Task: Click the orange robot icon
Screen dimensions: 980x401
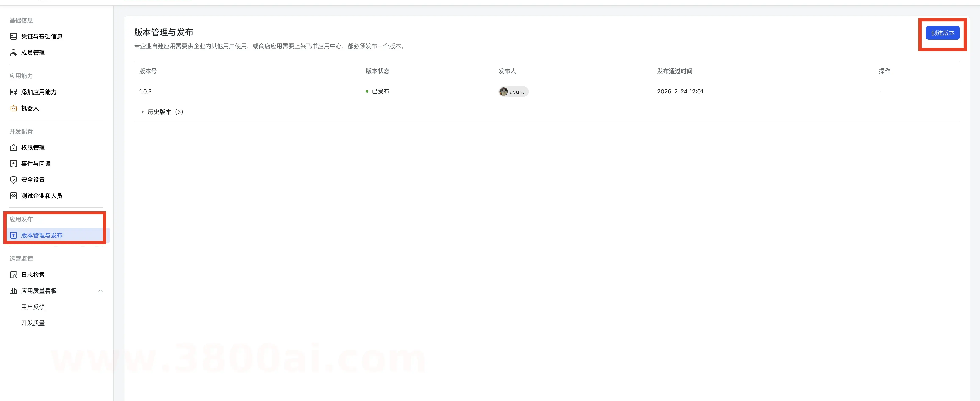Action: click(13, 108)
